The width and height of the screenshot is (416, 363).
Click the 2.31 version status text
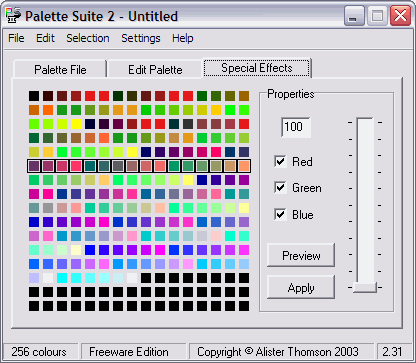click(393, 352)
